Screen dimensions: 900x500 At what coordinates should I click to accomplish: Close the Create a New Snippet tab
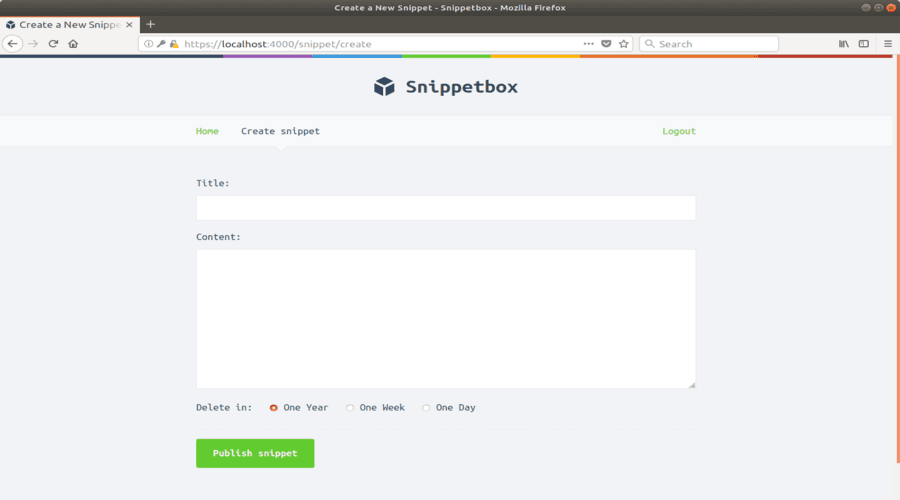click(129, 25)
